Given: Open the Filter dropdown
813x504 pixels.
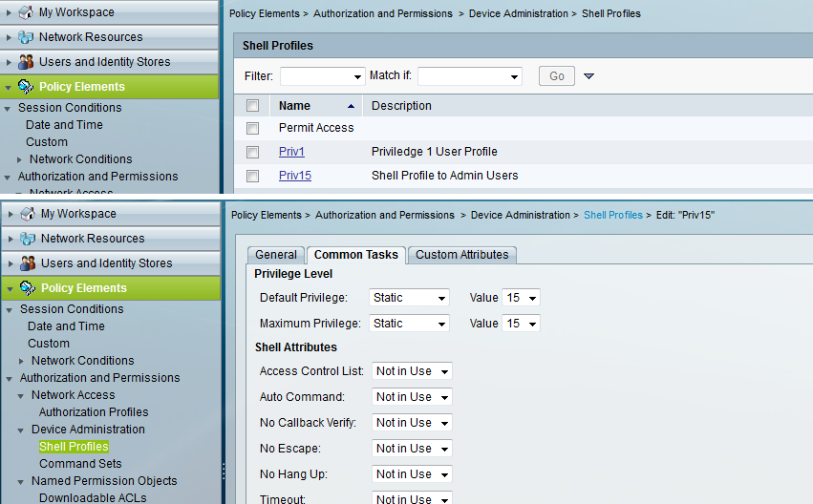Looking at the screenshot, I should click(322, 76).
